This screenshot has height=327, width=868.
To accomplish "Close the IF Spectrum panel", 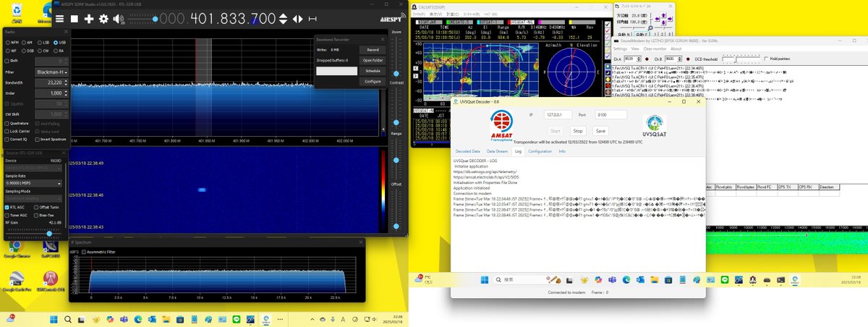I will click(361, 242).
